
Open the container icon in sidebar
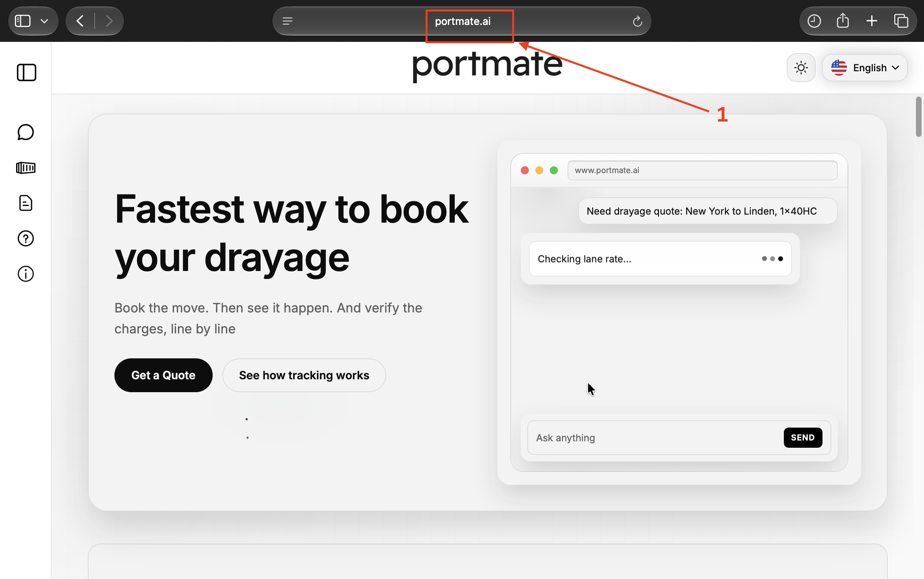pyautogui.click(x=26, y=167)
